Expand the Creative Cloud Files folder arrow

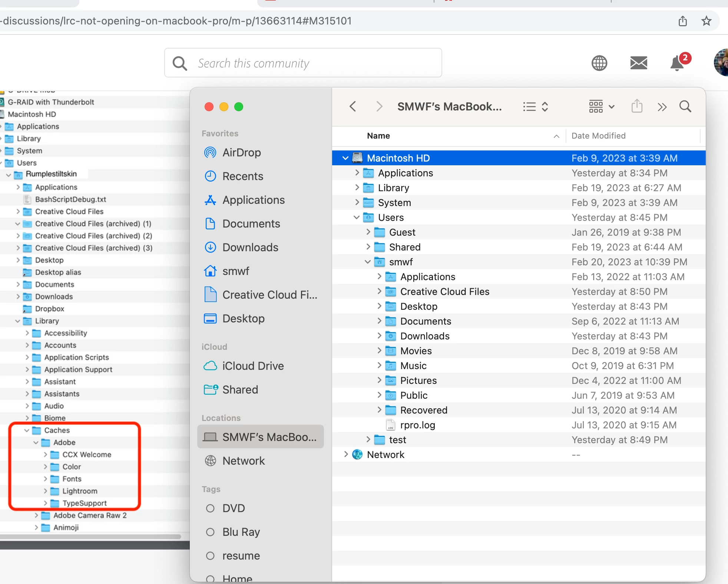click(379, 292)
